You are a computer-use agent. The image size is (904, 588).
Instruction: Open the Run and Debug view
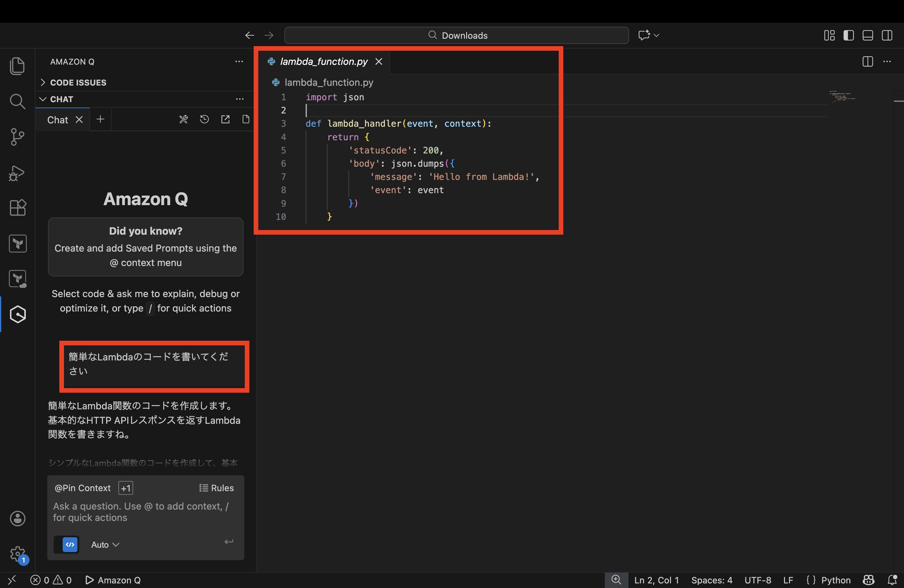pos(17,173)
